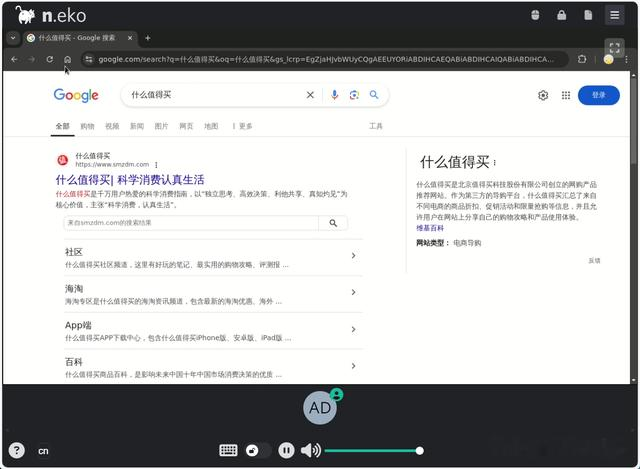Focus the Google search input field
This screenshot has height=469, width=640.
[x=216, y=95]
